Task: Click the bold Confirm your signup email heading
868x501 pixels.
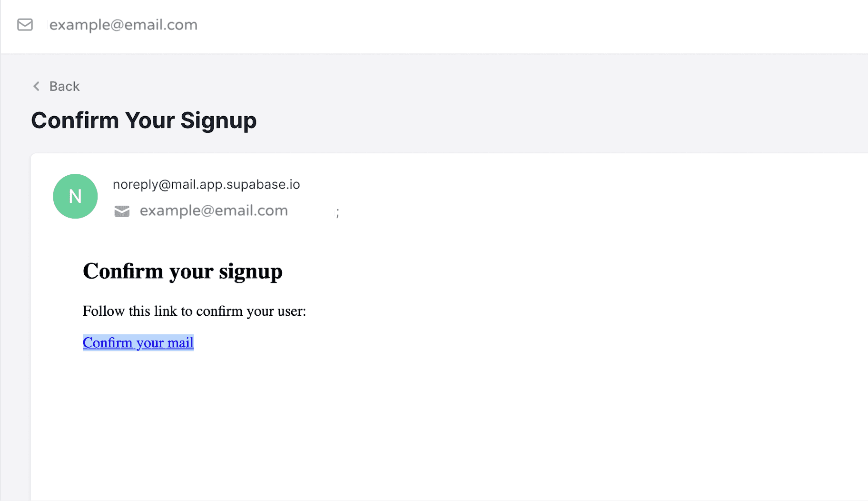Action: [x=182, y=271]
